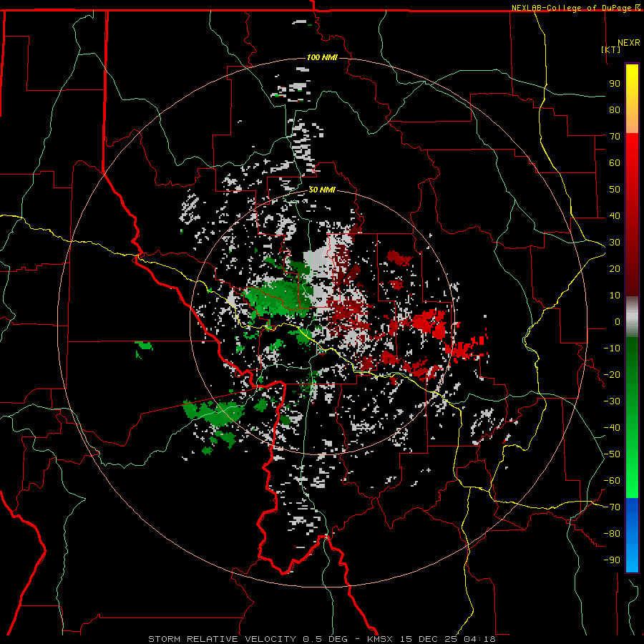Click the positive 70 scale label

tap(615, 137)
